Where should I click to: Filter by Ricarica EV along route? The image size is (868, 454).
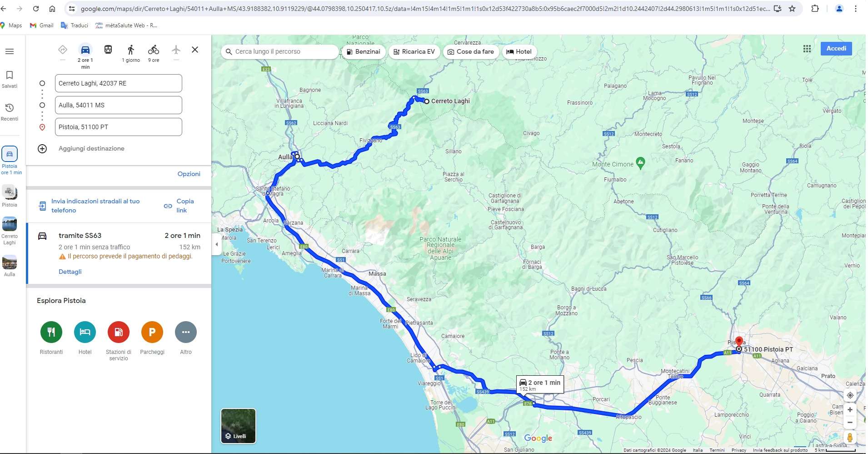point(414,51)
